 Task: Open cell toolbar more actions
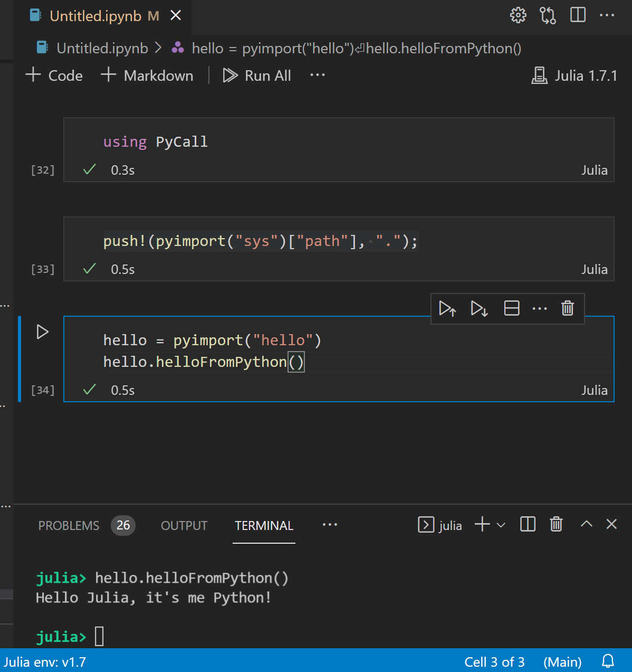coord(540,308)
